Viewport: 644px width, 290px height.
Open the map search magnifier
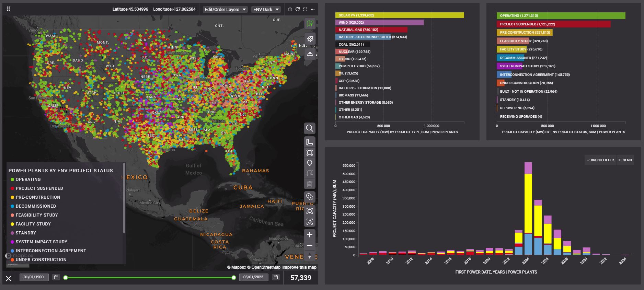[310, 128]
